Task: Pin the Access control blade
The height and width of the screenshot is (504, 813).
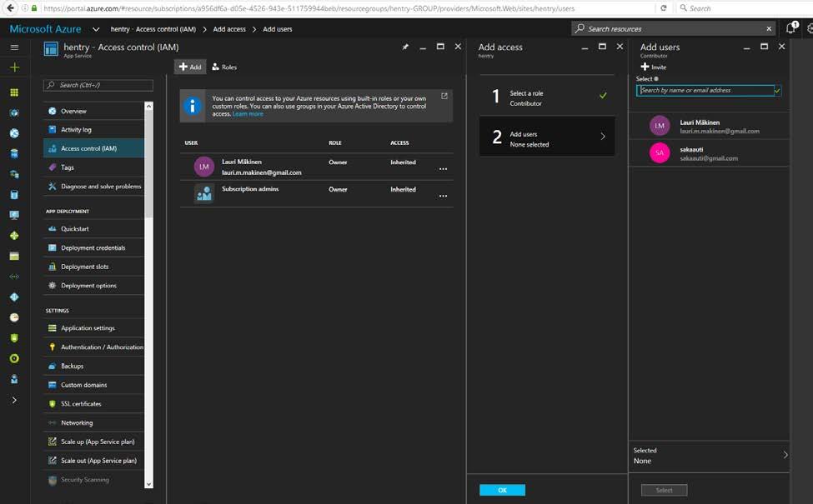Action: (x=405, y=47)
